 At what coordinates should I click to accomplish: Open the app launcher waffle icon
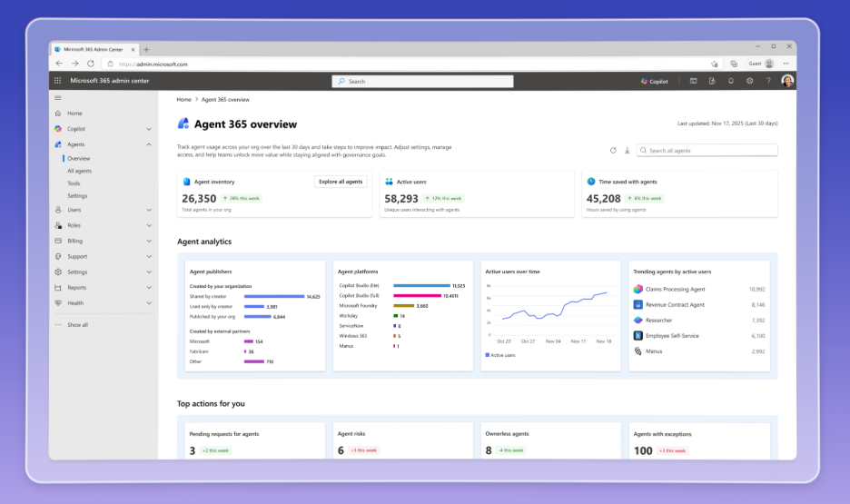[58, 81]
